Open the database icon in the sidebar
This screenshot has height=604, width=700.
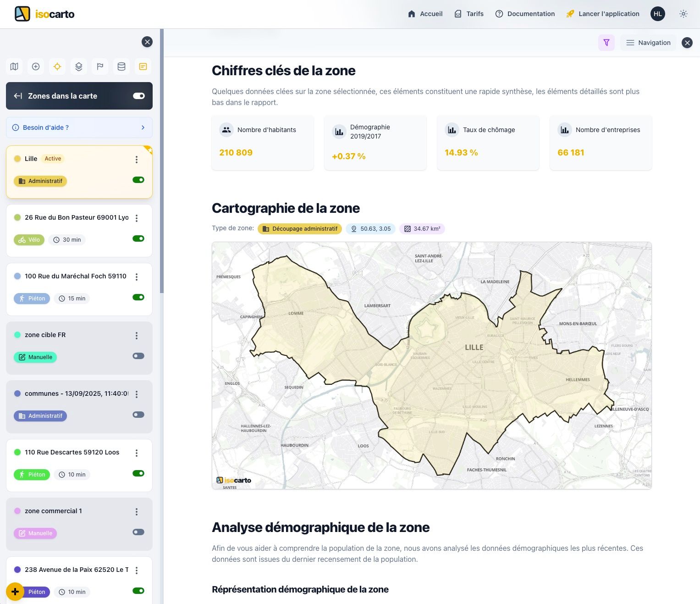[121, 66]
